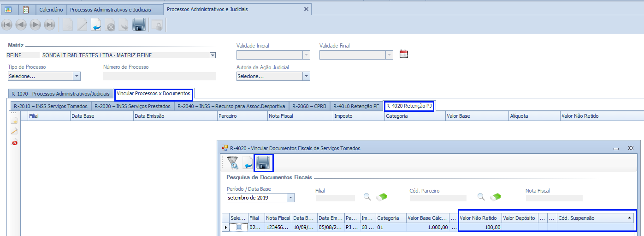Click the Nota Fiscal search field in dialog

(x=554, y=198)
